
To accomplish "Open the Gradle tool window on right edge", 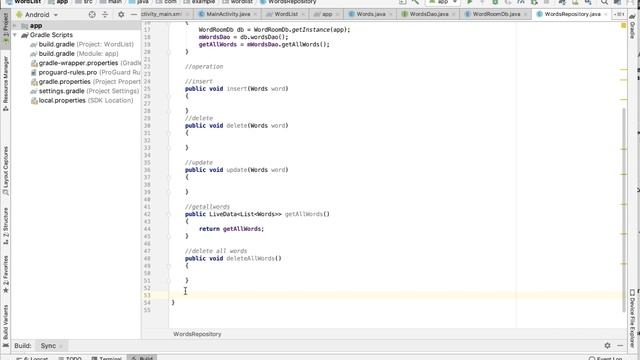I will 632,27.
